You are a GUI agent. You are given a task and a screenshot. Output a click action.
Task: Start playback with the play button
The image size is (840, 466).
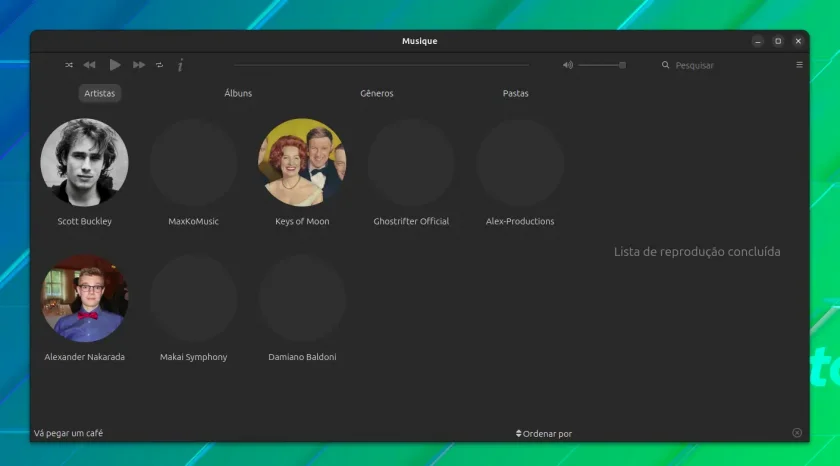[x=115, y=65]
